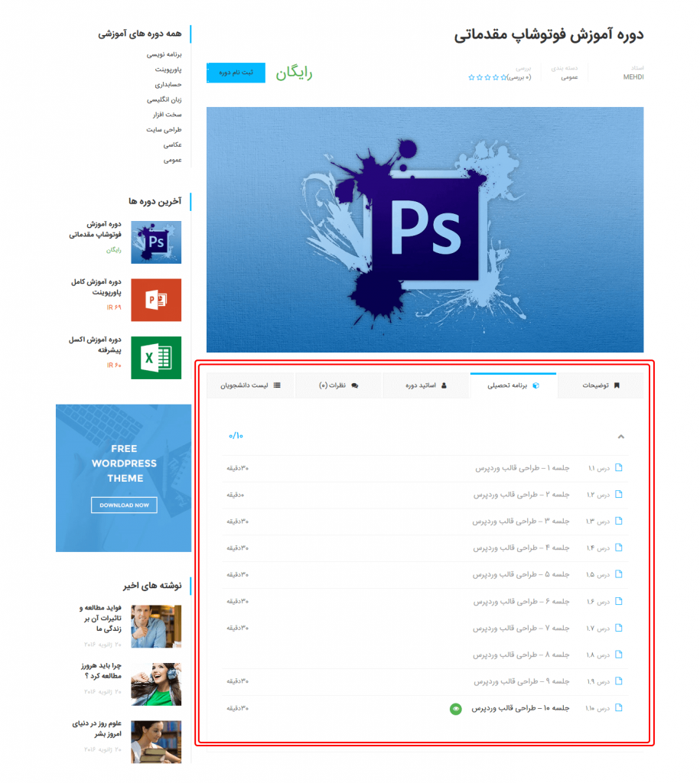Screen dimensions: 700x783
Task: Open دوره آموزش کامل پاورپوینت sidebar link
Action: (x=96, y=287)
